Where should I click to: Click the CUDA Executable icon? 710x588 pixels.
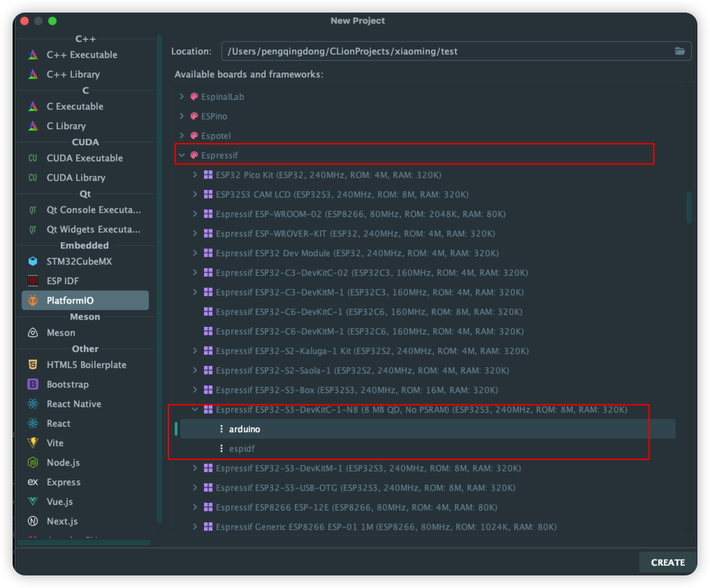[33, 158]
